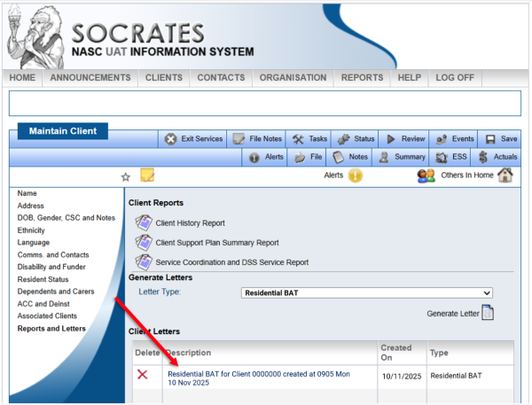This screenshot has width=532, height=405.
Task: Select Reports and Letters section
Action: pyautogui.click(x=51, y=329)
